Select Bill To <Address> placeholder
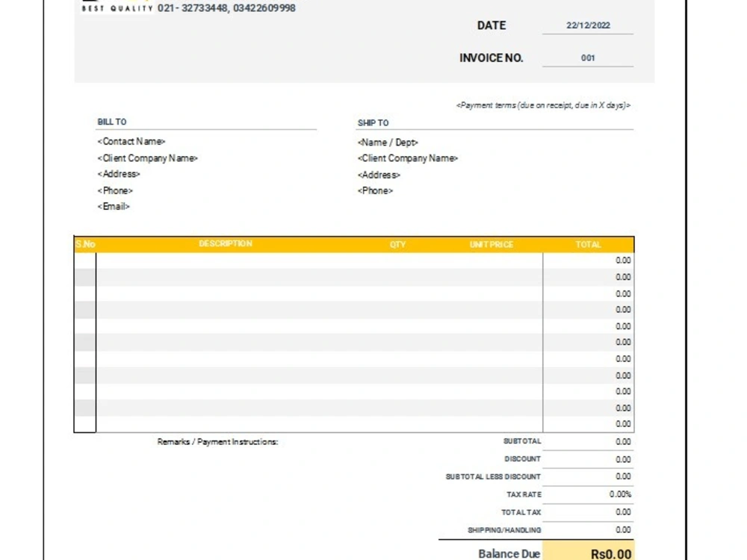Screen dimensions: 747x560 [119, 174]
